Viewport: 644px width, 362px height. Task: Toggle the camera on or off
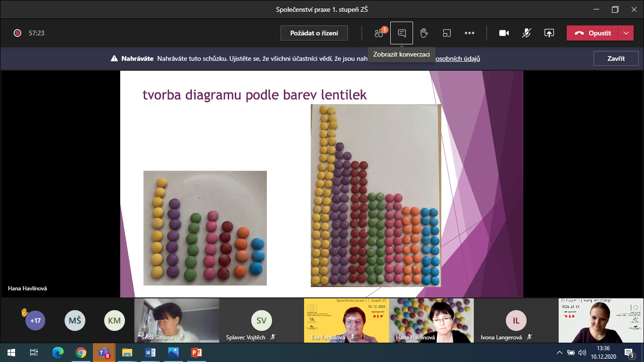pyautogui.click(x=504, y=33)
